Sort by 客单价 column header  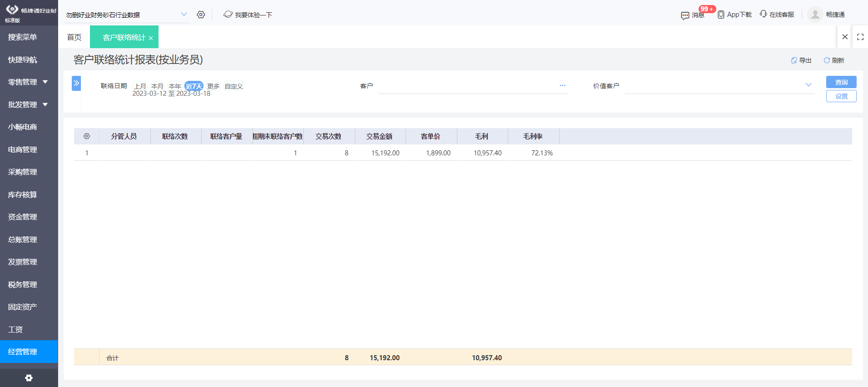point(431,136)
